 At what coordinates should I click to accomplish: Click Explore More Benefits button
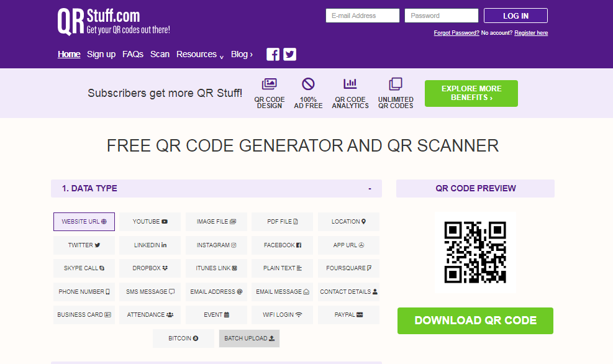pyautogui.click(x=471, y=93)
